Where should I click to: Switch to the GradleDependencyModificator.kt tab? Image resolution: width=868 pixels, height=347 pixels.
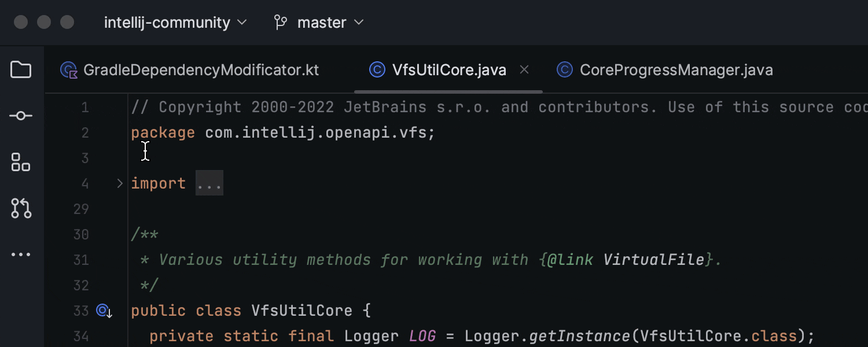201,69
